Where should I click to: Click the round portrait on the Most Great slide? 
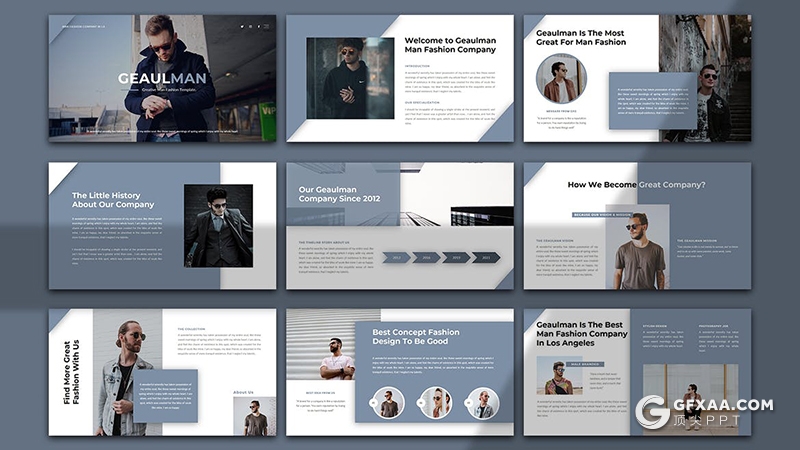pos(560,78)
